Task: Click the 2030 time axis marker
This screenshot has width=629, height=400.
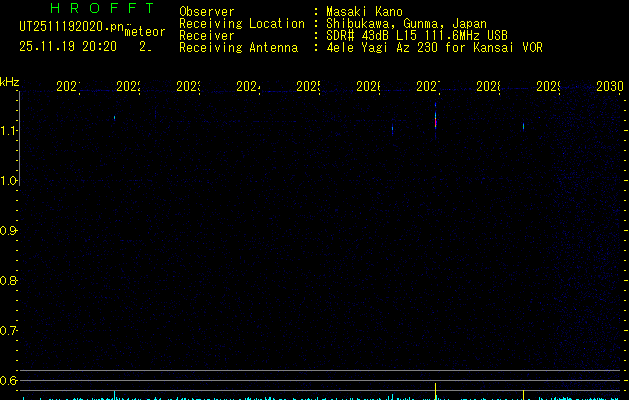Action: [609, 87]
